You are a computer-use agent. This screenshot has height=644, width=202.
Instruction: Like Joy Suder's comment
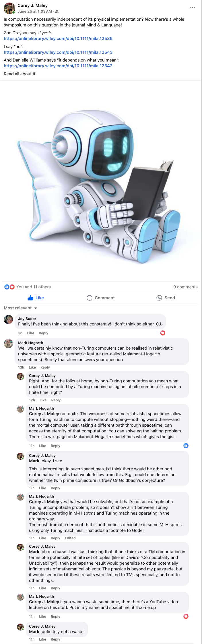[x=30, y=333]
